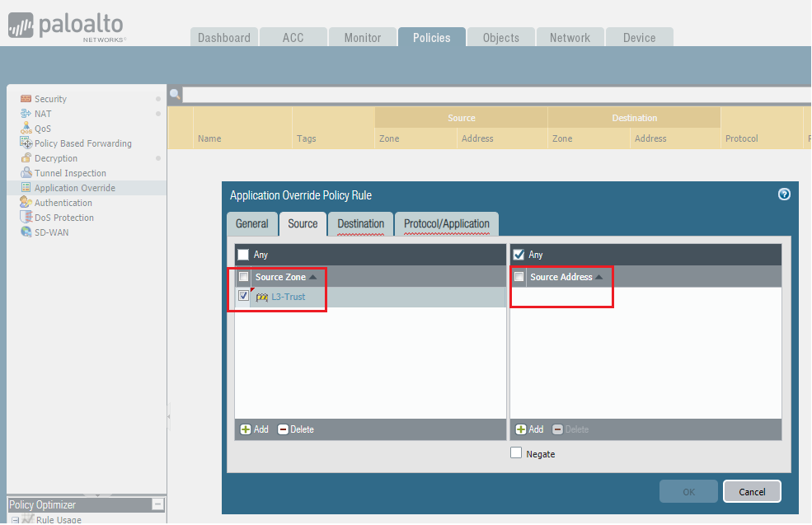Open the ACC tab

coord(293,37)
